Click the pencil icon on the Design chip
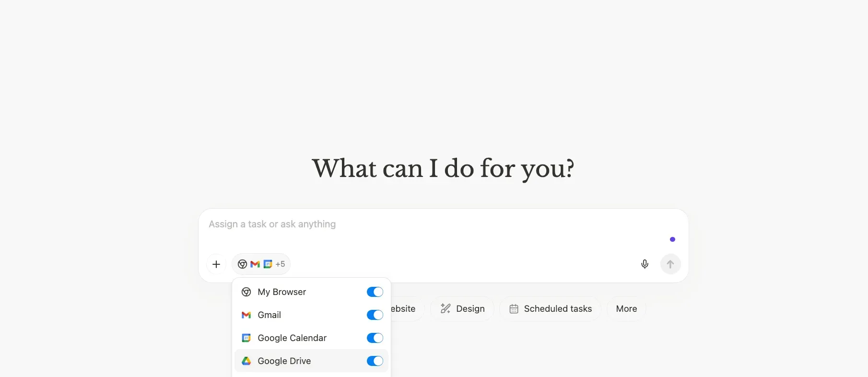 [x=446, y=309]
